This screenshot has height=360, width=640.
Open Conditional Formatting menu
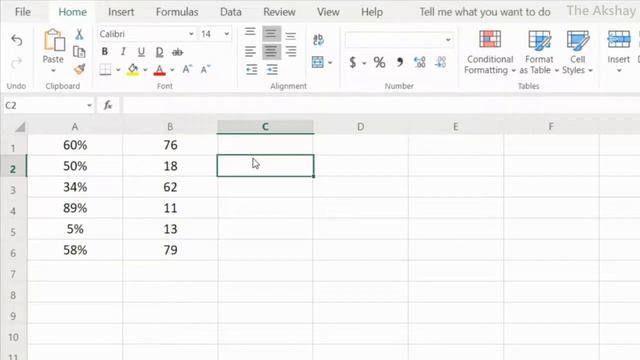pos(490,52)
